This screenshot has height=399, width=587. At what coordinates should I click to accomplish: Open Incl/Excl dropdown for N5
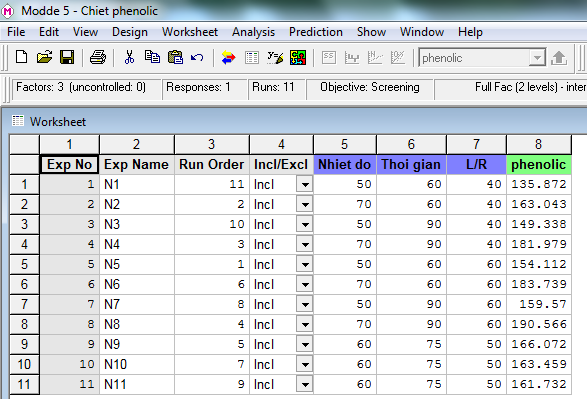(305, 264)
